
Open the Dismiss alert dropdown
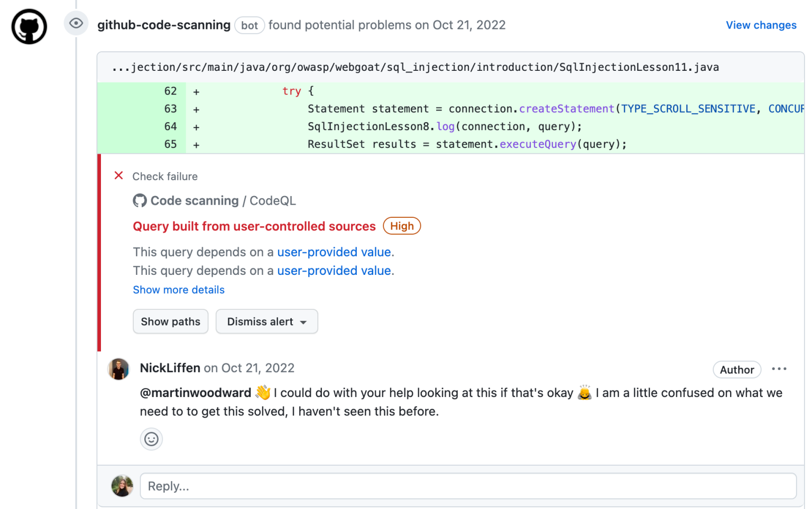coord(266,321)
